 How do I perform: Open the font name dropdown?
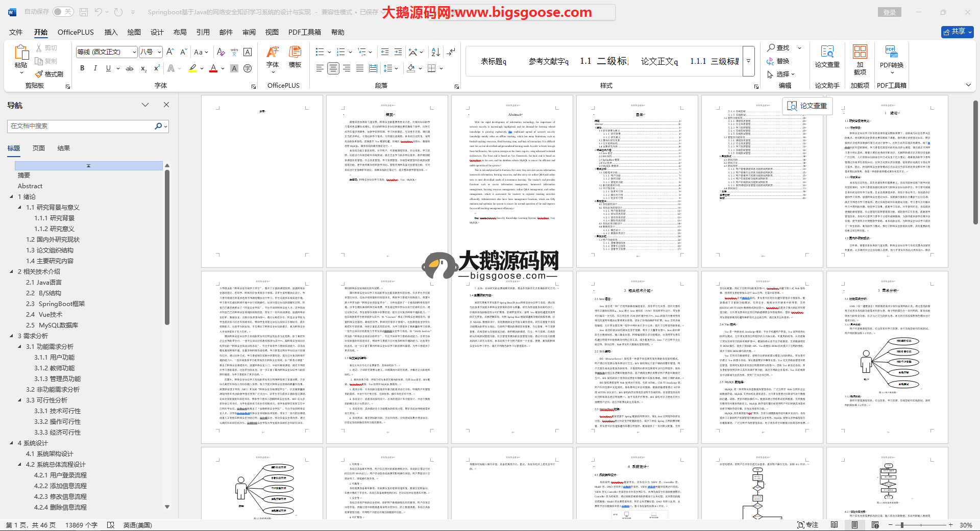click(134, 52)
